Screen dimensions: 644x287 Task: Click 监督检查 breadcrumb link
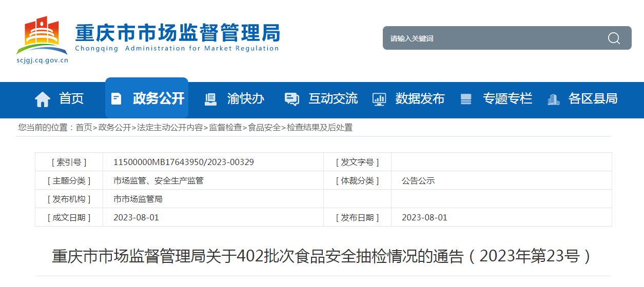[225, 128]
